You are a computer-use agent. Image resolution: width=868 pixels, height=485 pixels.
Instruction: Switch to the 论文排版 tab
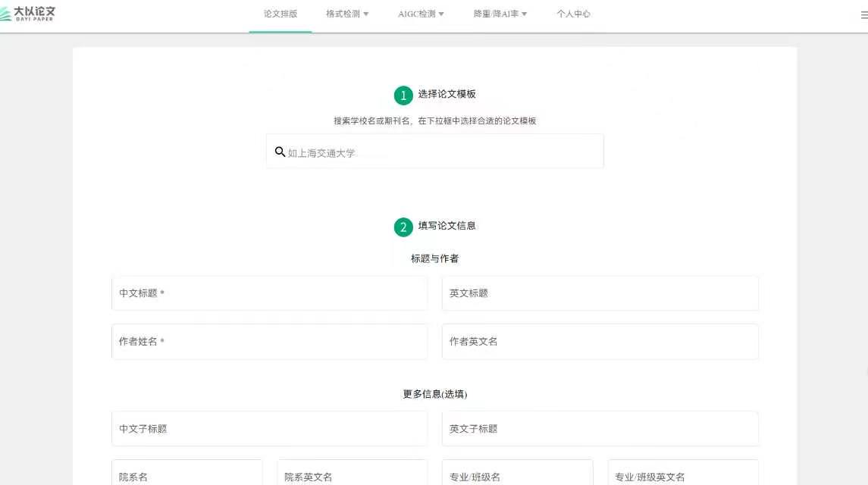coord(280,14)
